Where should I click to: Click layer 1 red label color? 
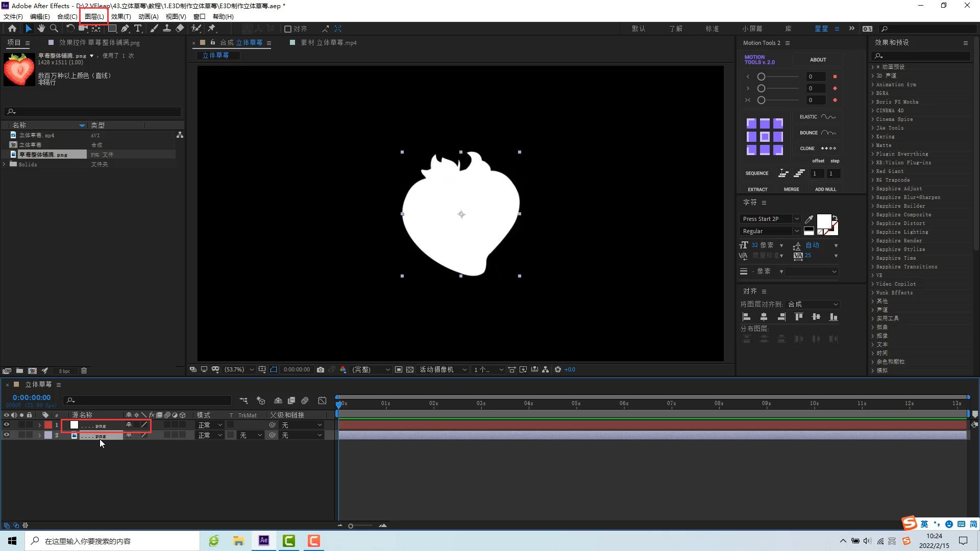(x=48, y=425)
